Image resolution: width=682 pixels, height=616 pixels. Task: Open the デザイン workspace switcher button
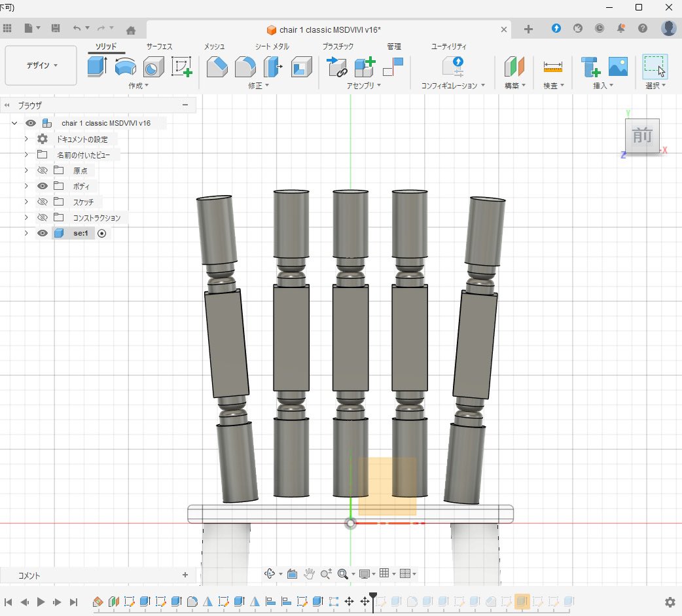(40, 65)
